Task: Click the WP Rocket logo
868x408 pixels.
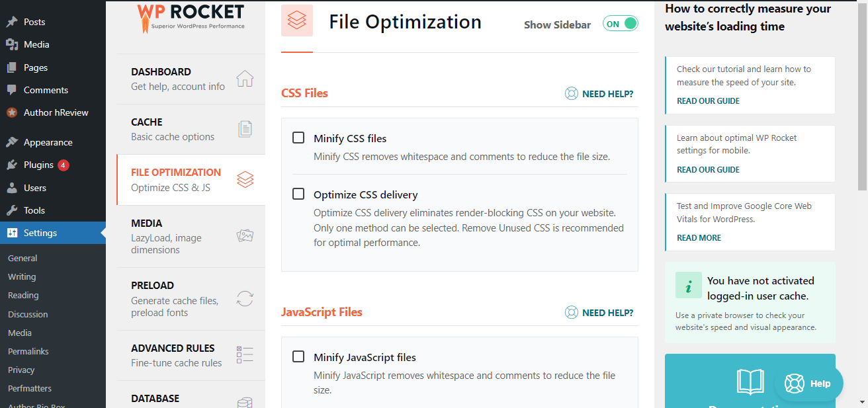Action: click(x=191, y=17)
